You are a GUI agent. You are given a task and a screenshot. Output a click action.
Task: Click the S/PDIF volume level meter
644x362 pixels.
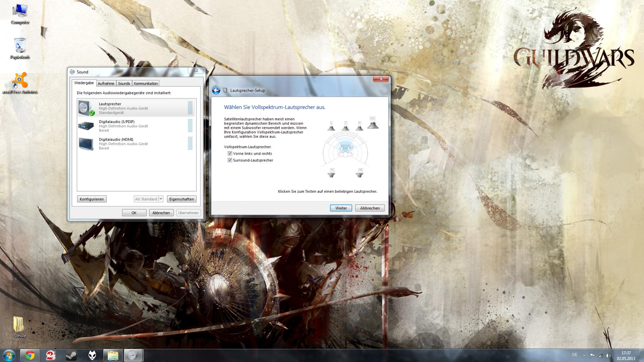click(190, 126)
